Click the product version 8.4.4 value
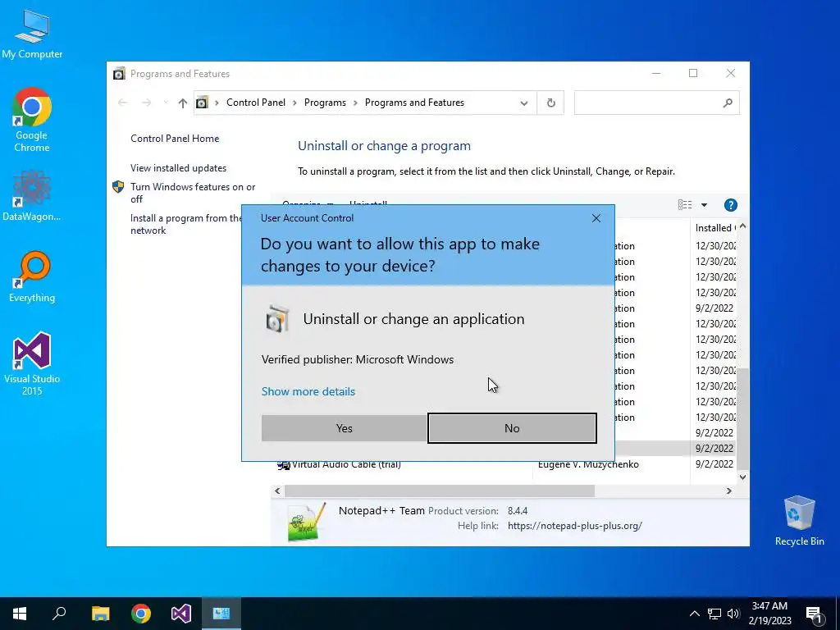Image resolution: width=840 pixels, height=630 pixels. (518, 510)
